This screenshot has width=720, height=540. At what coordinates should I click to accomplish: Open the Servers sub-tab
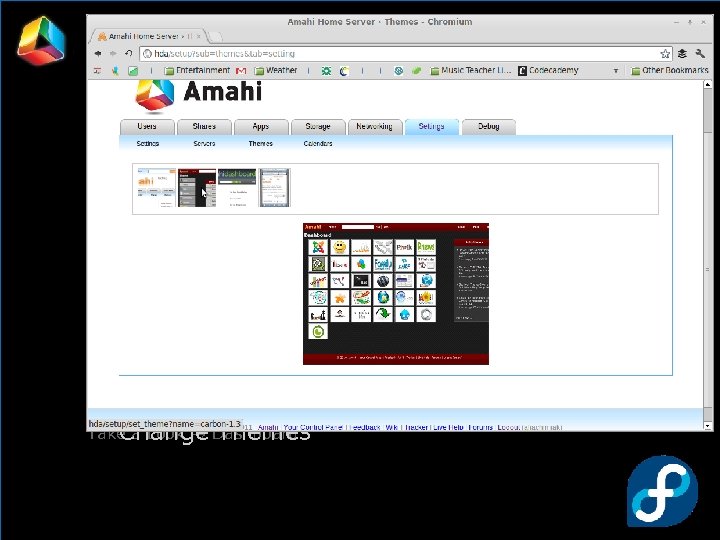tap(204, 143)
